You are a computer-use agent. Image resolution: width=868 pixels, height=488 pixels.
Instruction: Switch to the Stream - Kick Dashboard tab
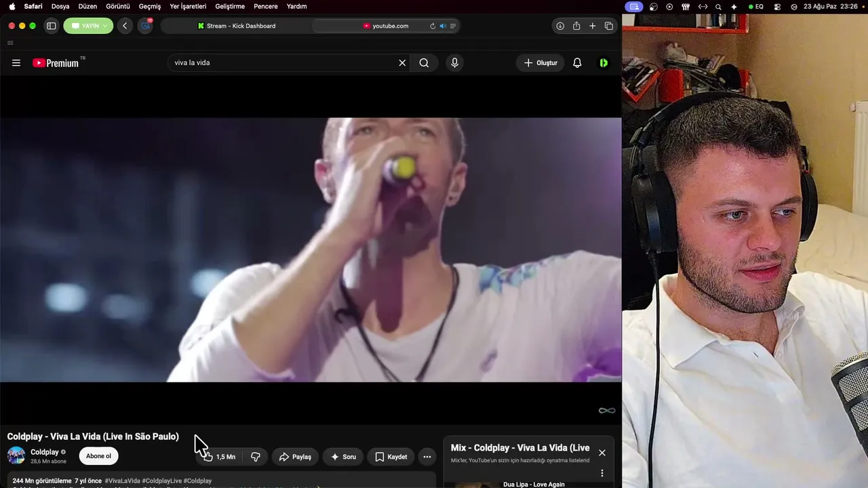pyautogui.click(x=237, y=26)
